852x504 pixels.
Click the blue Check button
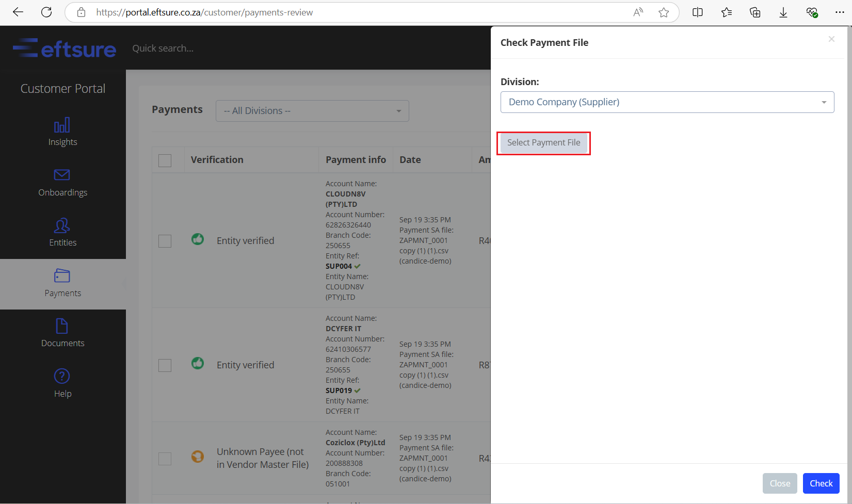(821, 483)
